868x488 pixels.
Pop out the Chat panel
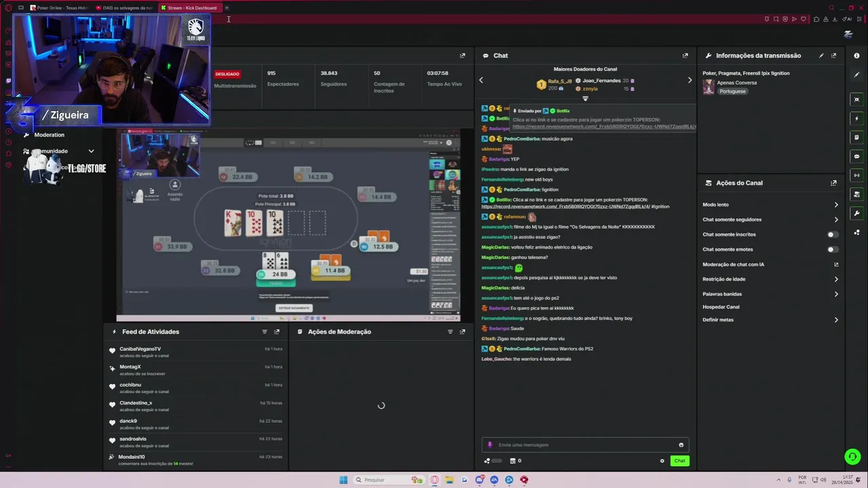685,56
